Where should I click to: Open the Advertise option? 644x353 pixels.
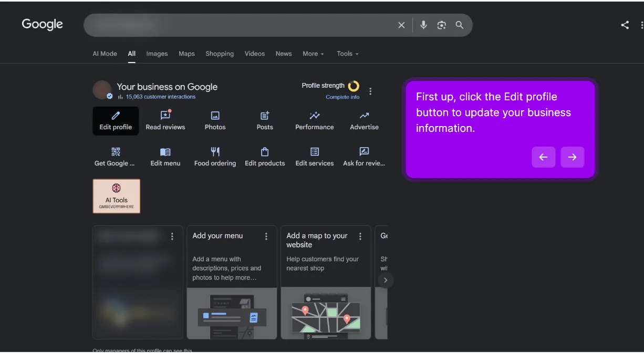click(364, 121)
